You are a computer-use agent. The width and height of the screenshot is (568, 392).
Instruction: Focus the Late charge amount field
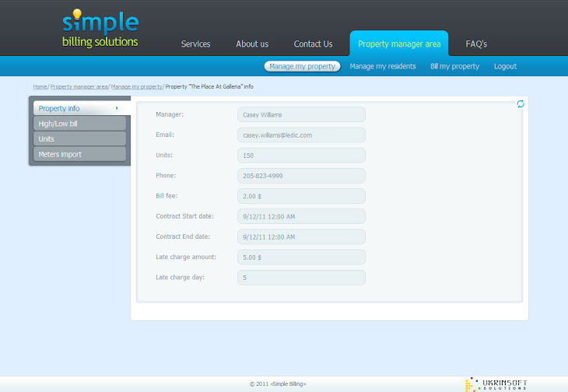[301, 257]
